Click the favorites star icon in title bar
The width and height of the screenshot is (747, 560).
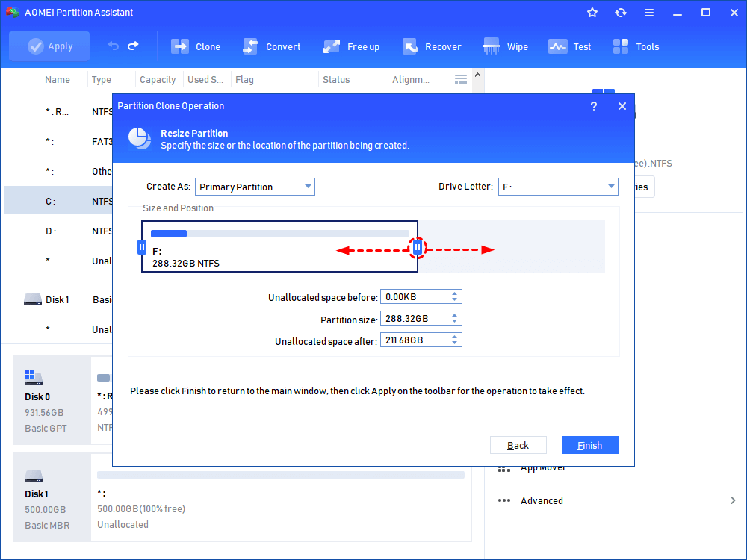click(592, 13)
